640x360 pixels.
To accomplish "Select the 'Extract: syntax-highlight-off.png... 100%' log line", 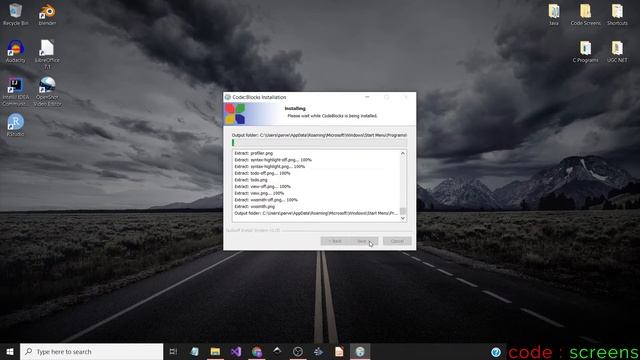I will [x=273, y=160].
